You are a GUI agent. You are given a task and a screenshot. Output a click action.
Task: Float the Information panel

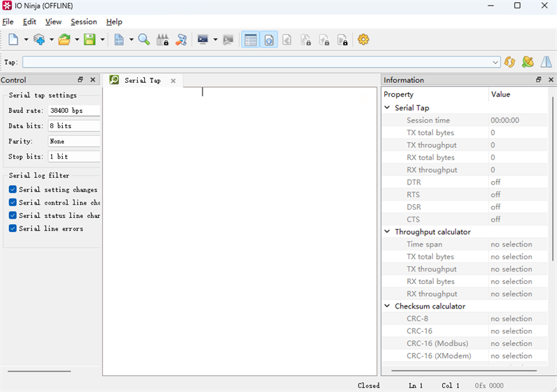point(538,79)
